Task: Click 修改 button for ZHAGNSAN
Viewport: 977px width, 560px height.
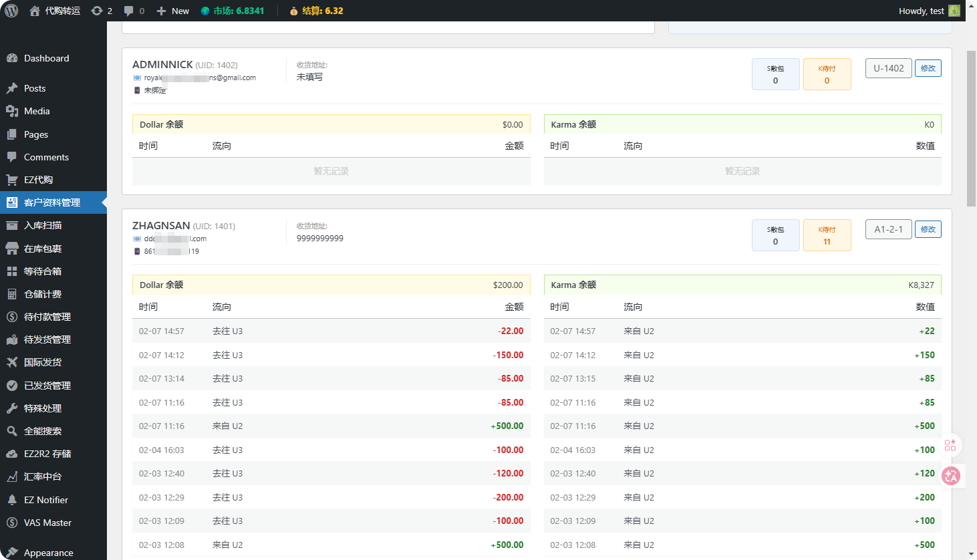Action: [928, 229]
